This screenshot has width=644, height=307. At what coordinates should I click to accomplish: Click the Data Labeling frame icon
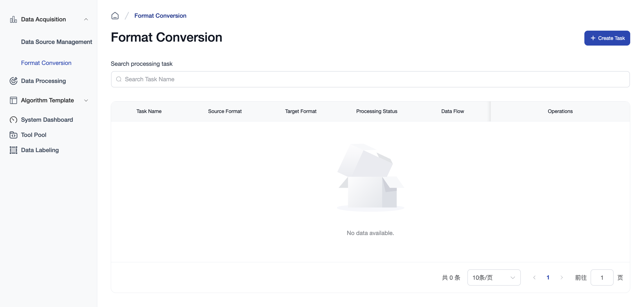(13, 150)
